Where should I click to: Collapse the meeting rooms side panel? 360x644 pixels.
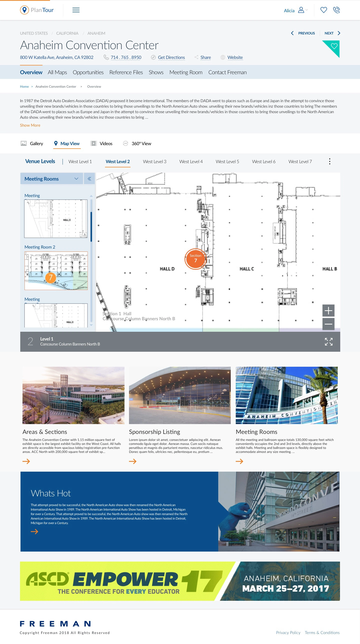89,179
